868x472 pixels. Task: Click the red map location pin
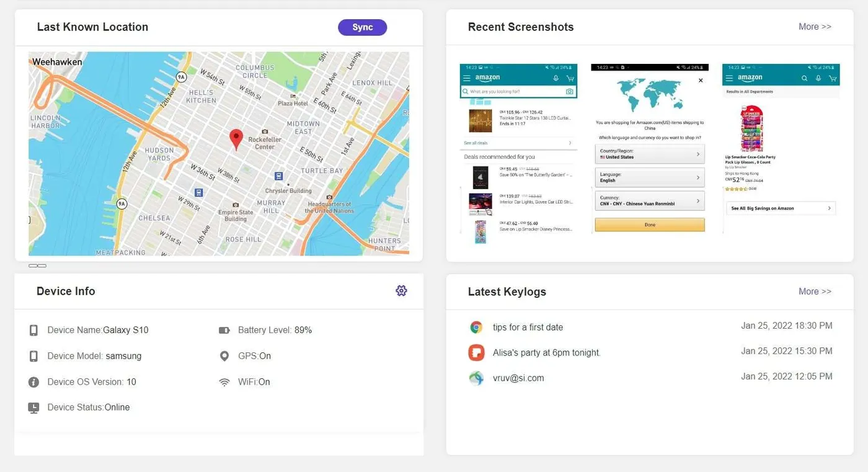tap(236, 140)
